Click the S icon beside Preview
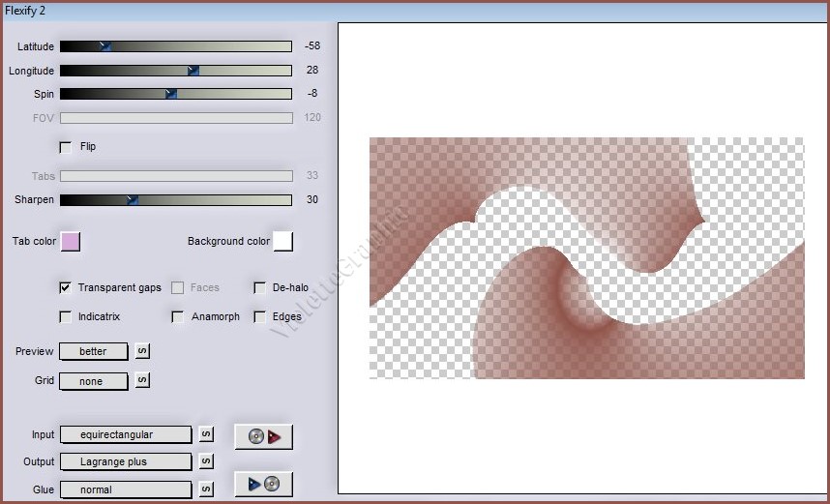Screen dimensions: 830x504 pos(142,351)
